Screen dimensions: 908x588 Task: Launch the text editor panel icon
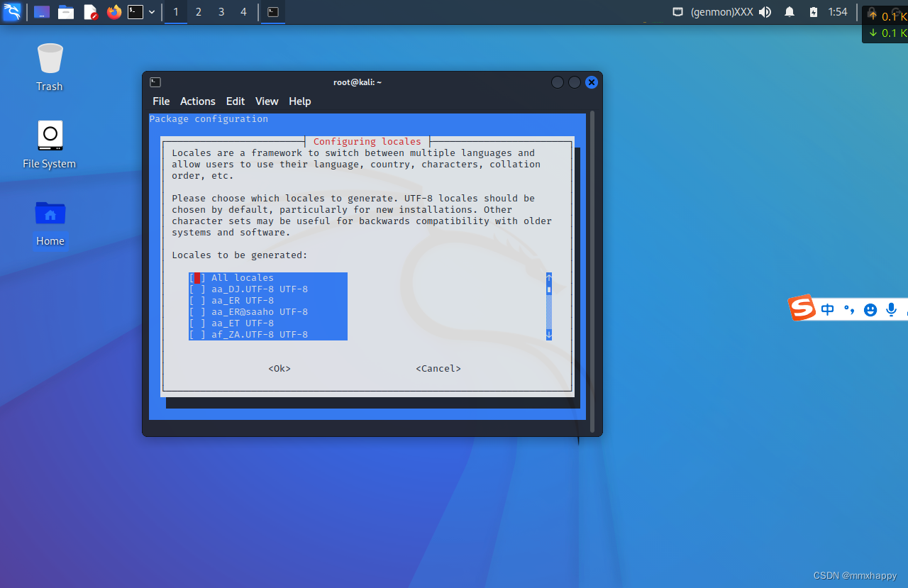[90, 12]
